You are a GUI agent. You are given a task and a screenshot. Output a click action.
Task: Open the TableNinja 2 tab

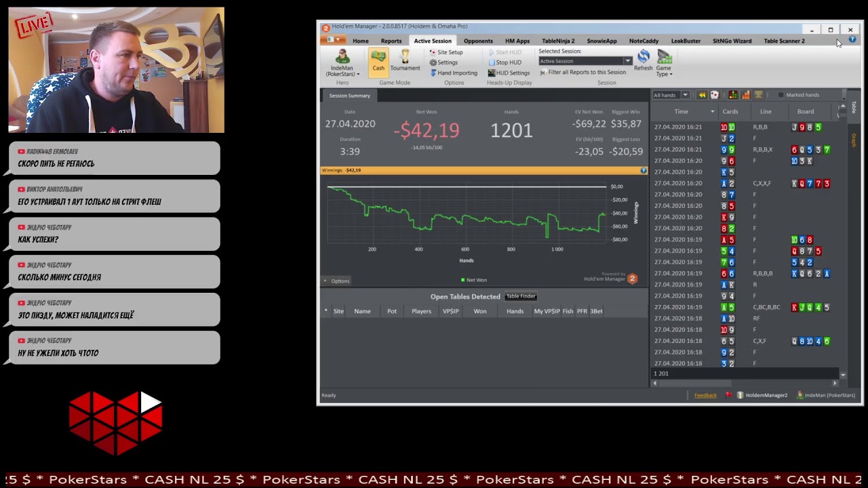pyautogui.click(x=558, y=41)
